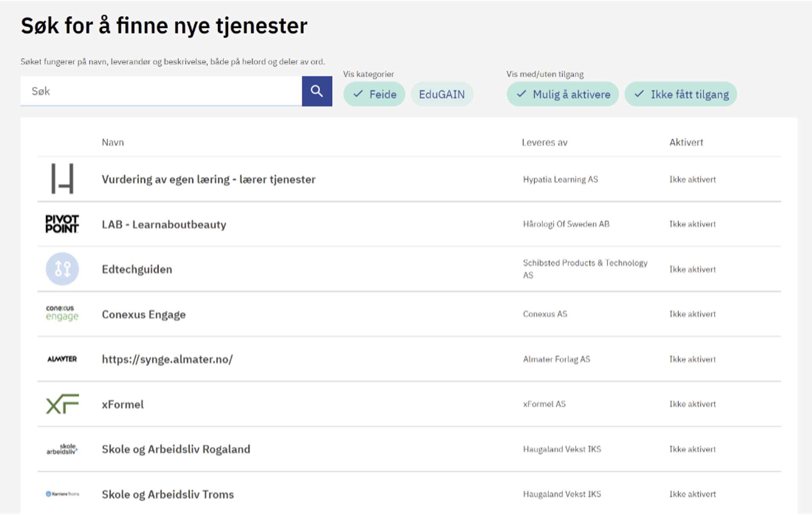Image resolution: width=812 pixels, height=515 pixels.
Task: Click Ikke aktivert in Conexus Engage row
Action: click(x=693, y=314)
